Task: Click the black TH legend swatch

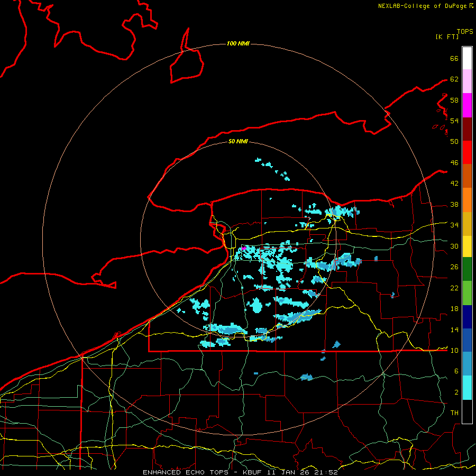Action: [x=467, y=411]
